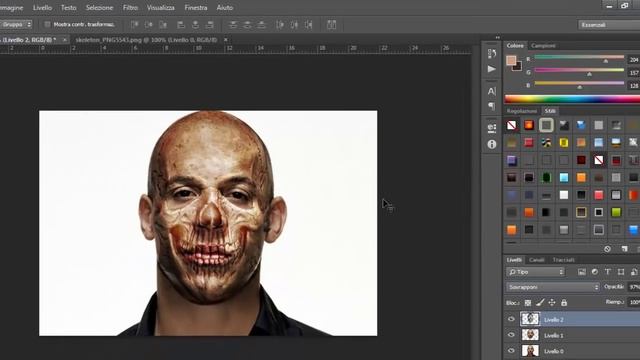Image resolution: width=640 pixels, height=360 pixels.
Task: Toggle lock image pixels brush icon
Action: (540, 303)
